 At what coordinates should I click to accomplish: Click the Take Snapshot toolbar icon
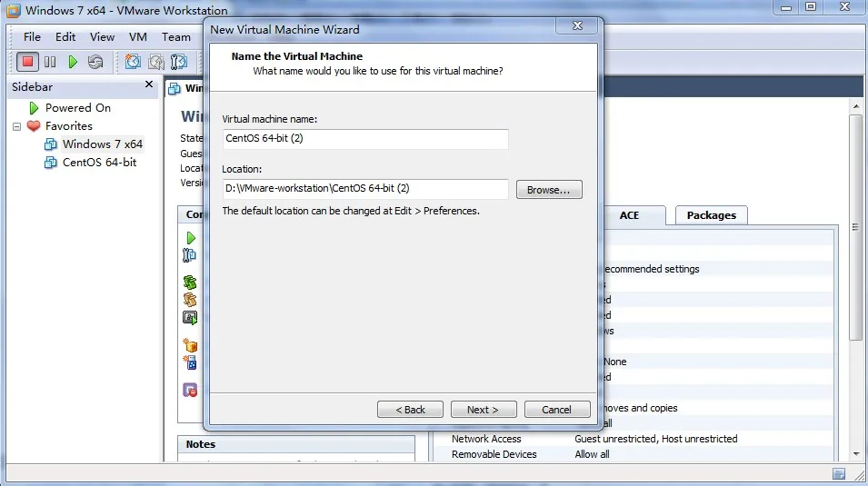pyautogui.click(x=133, y=62)
